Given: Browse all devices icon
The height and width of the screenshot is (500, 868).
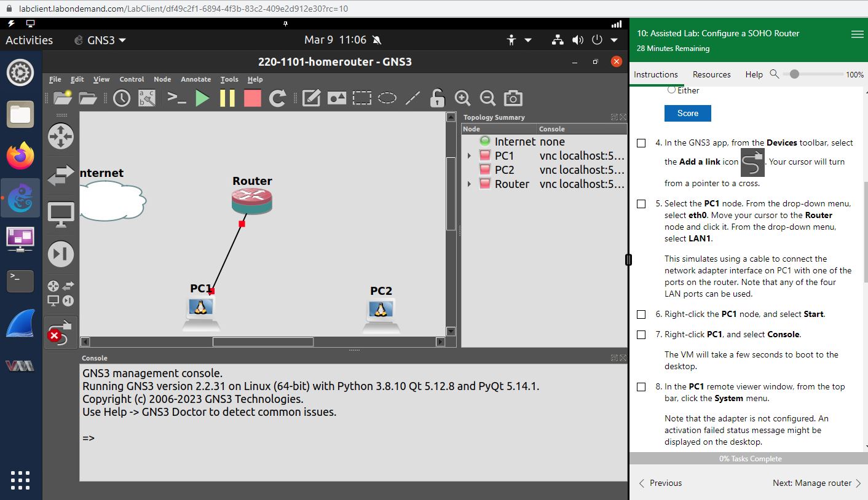Looking at the screenshot, I should [61, 293].
